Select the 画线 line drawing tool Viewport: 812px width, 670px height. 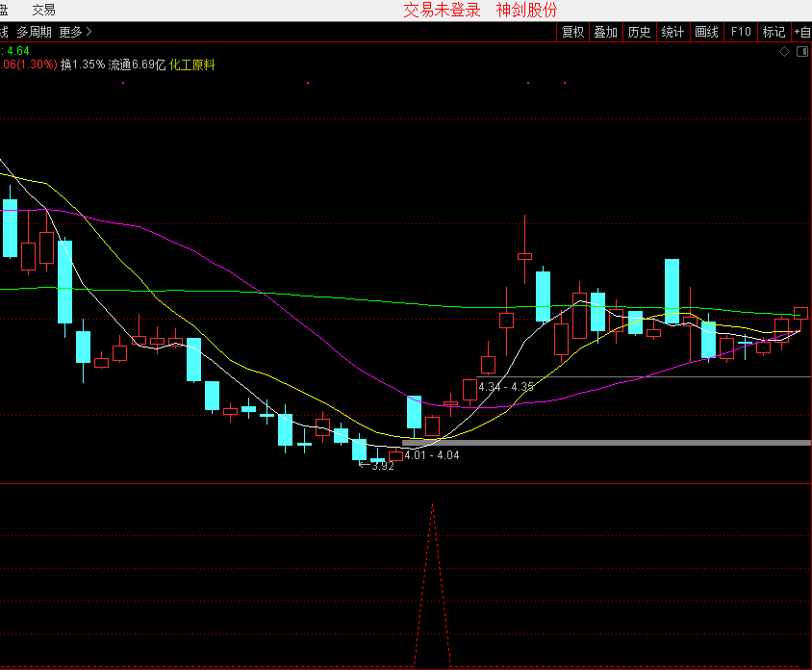[x=706, y=32]
